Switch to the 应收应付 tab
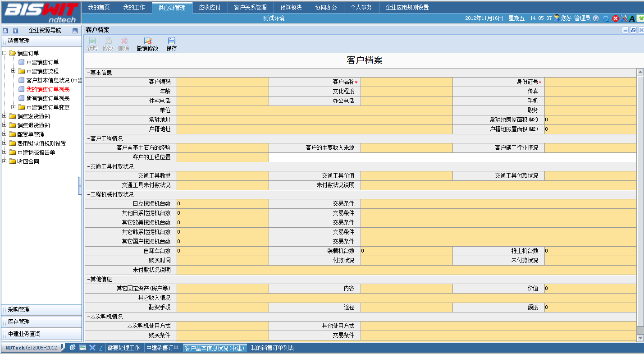 pos(210,7)
